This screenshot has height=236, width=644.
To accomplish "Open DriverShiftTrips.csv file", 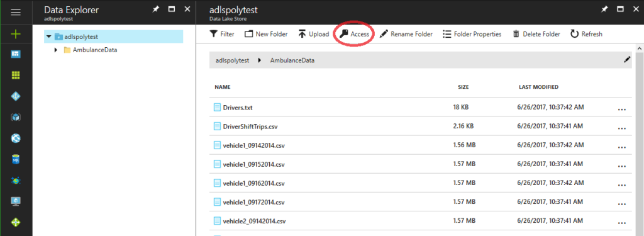I will pyautogui.click(x=250, y=126).
